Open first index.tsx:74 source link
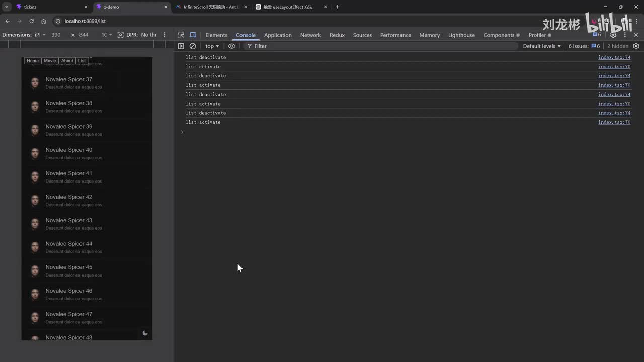Image resolution: width=644 pixels, height=362 pixels. pyautogui.click(x=614, y=57)
